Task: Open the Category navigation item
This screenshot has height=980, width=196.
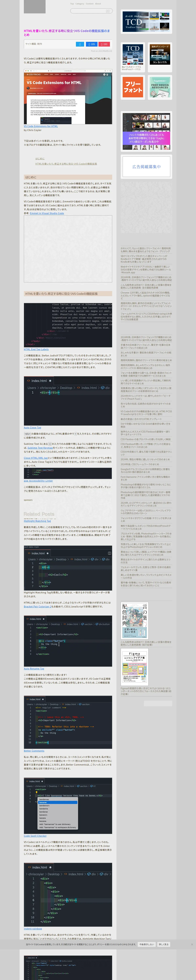Action: point(80,3)
